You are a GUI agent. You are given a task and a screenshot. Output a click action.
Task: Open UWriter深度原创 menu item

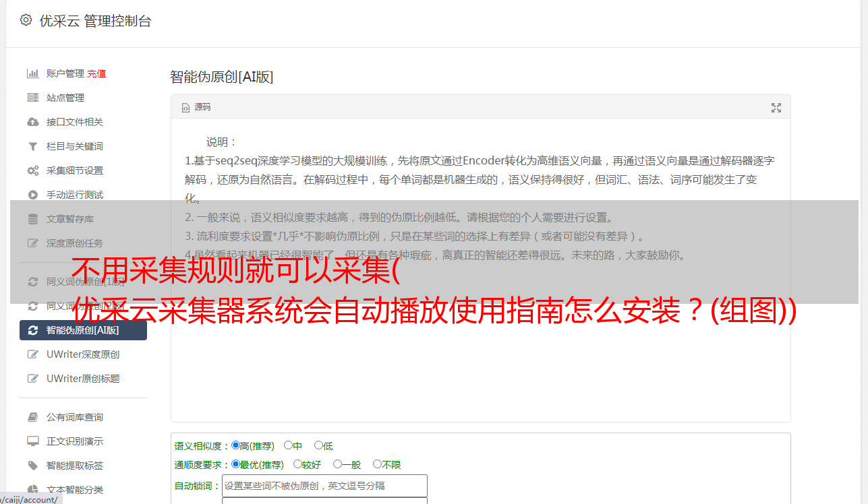[x=83, y=354]
